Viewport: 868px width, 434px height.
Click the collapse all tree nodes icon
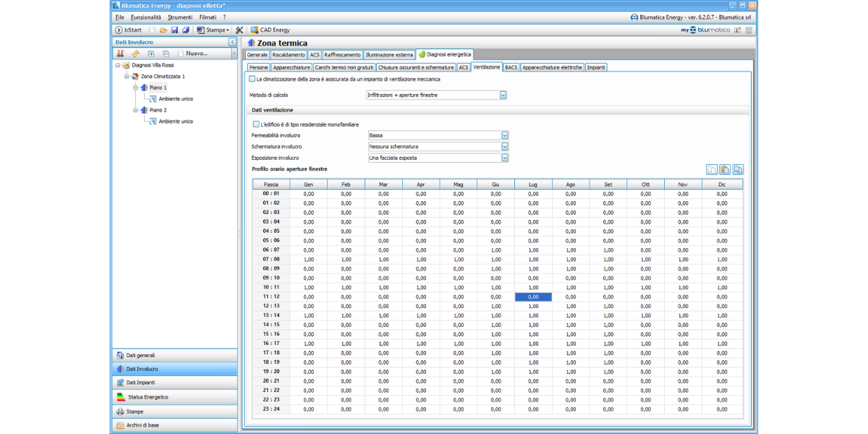(x=166, y=54)
